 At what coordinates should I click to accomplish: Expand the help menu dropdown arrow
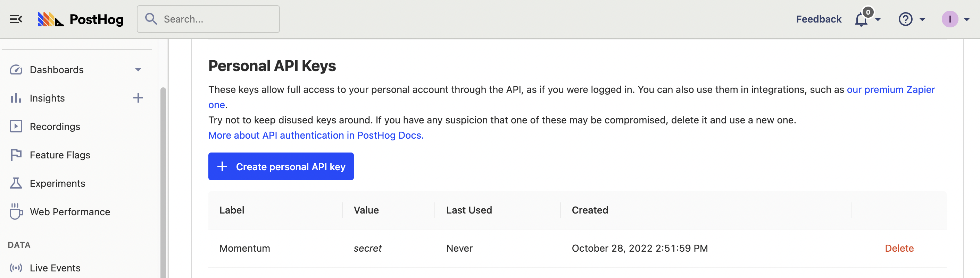(923, 19)
